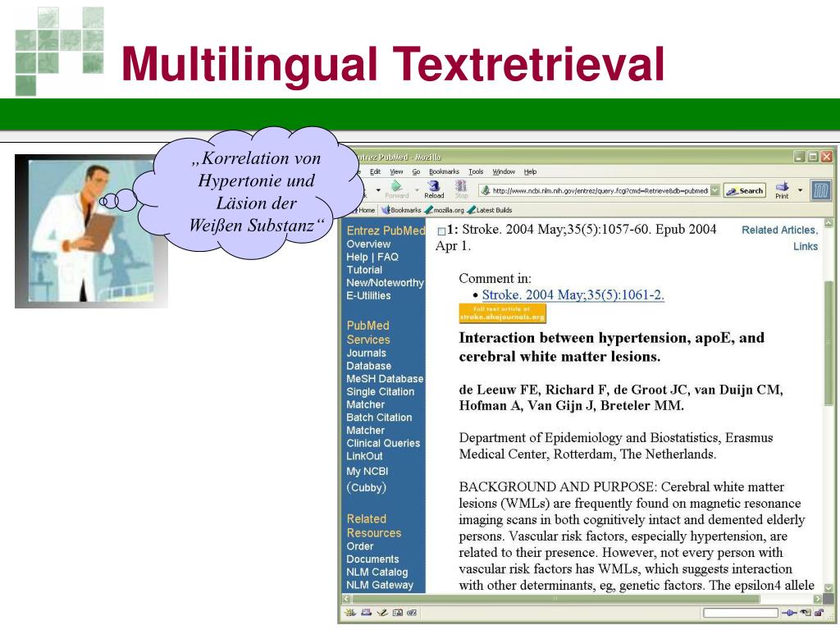Open the Back button history dropdown arrow
840x630 pixels.
(x=377, y=189)
